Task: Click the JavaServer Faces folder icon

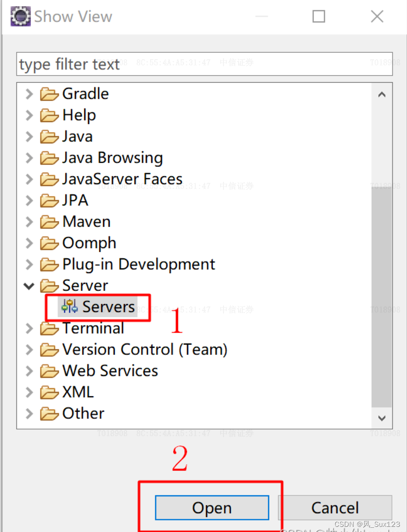Action: click(49, 179)
